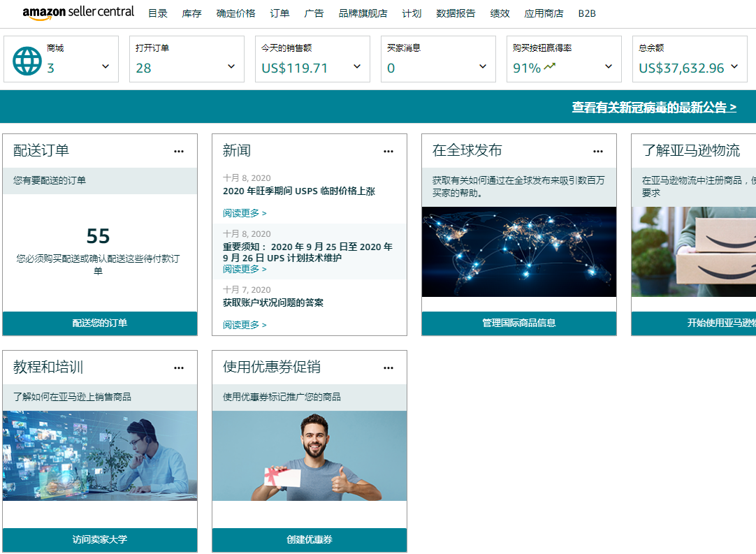
Task: Open options menu on 教程和培训 card
Action: click(179, 368)
